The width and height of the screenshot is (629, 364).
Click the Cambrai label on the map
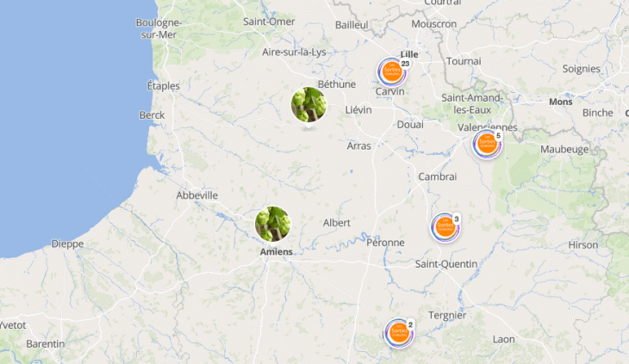pos(437,176)
